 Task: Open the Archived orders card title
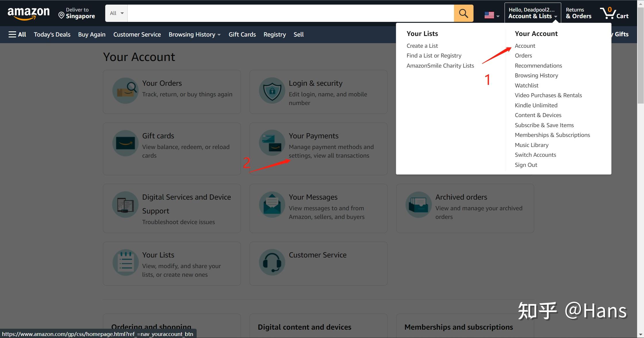(x=461, y=197)
